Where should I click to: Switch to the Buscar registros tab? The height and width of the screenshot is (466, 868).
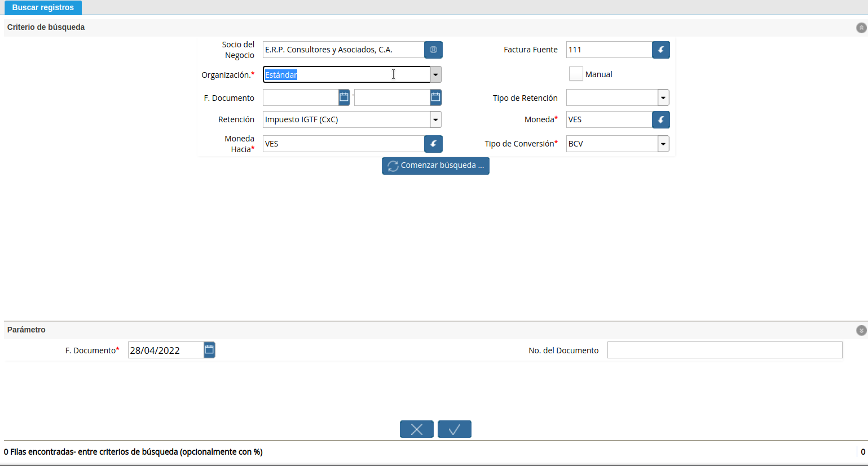point(43,7)
